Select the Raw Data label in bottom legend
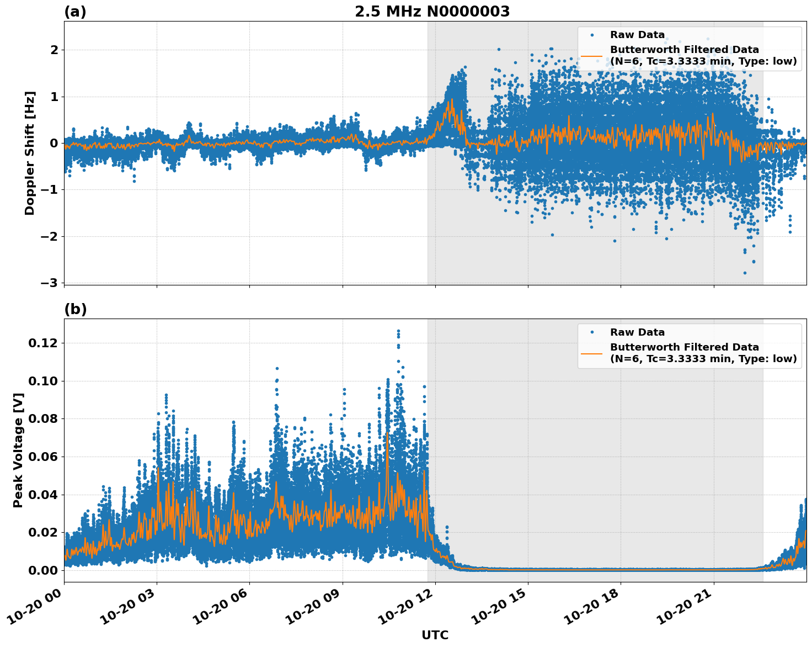Screen dimensions: 812x647 point(637,332)
